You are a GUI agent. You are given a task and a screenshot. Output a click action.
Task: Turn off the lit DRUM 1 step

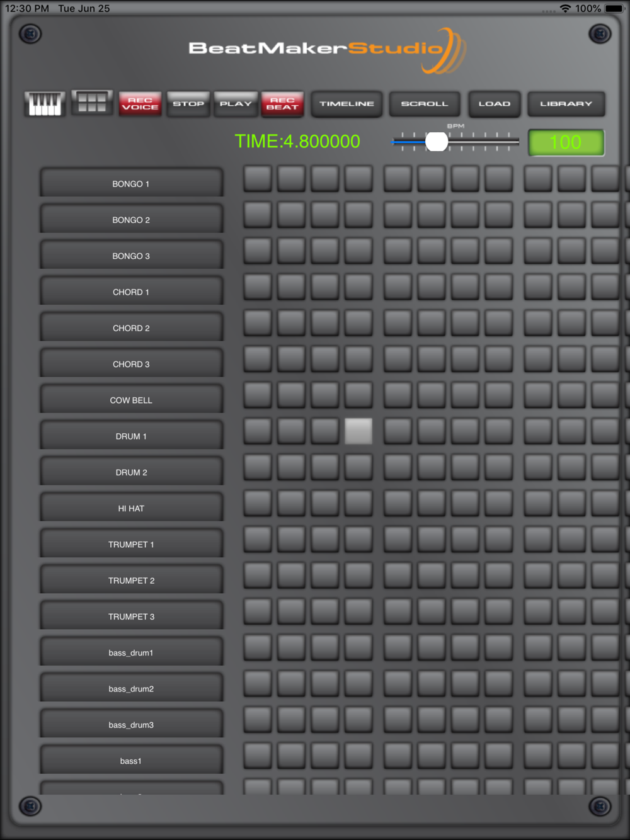point(358,431)
